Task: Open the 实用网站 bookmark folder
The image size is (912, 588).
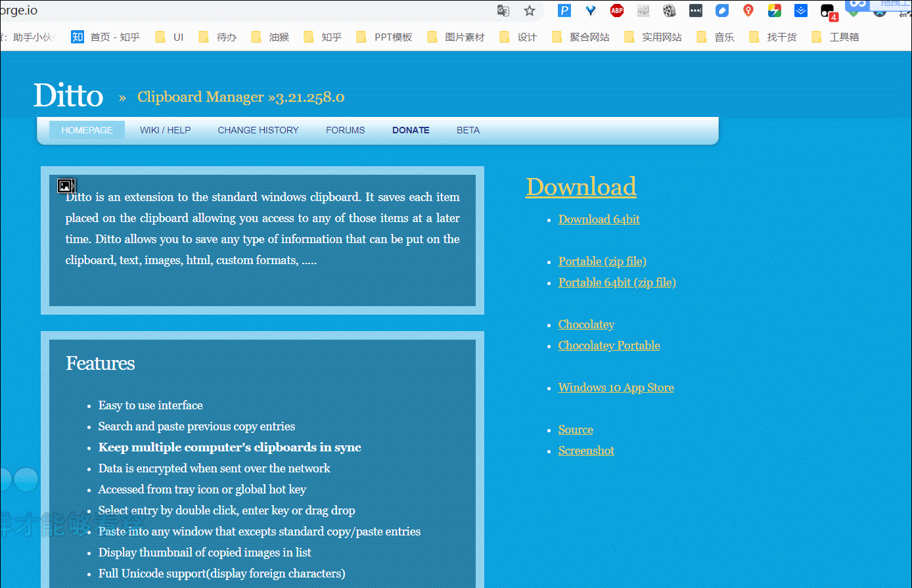Action: [x=653, y=37]
